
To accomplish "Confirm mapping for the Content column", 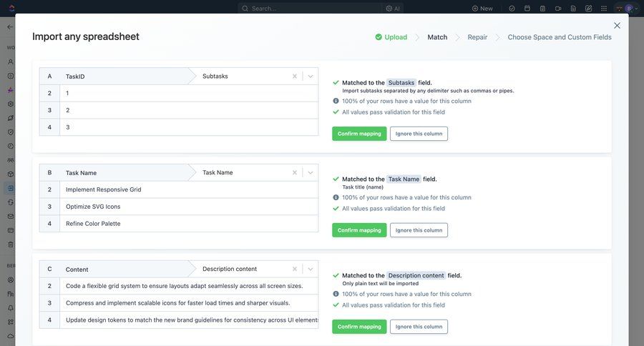I will (x=359, y=327).
